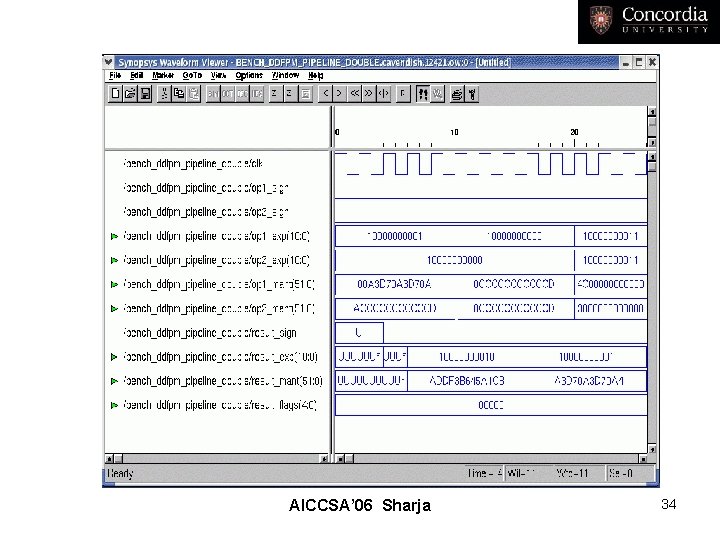Set radix to octal with OCT button
This screenshot has height=540, width=720.
(x=228, y=94)
